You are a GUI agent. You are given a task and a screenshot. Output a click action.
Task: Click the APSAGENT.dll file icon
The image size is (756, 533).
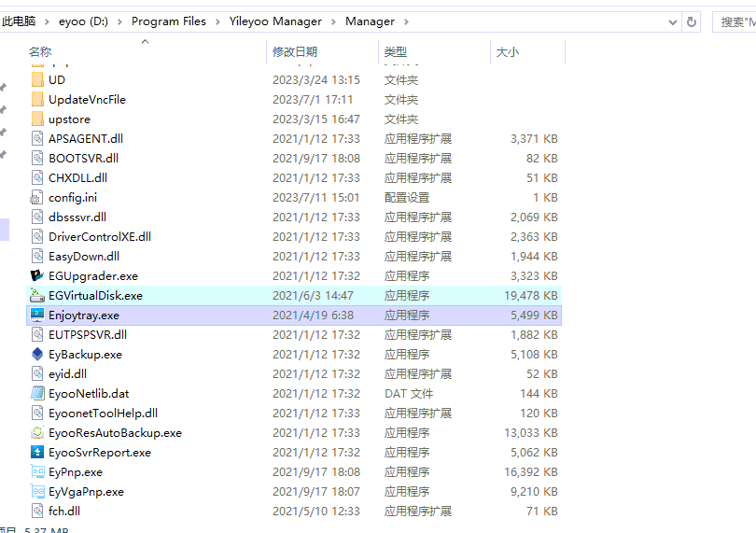coord(37,138)
